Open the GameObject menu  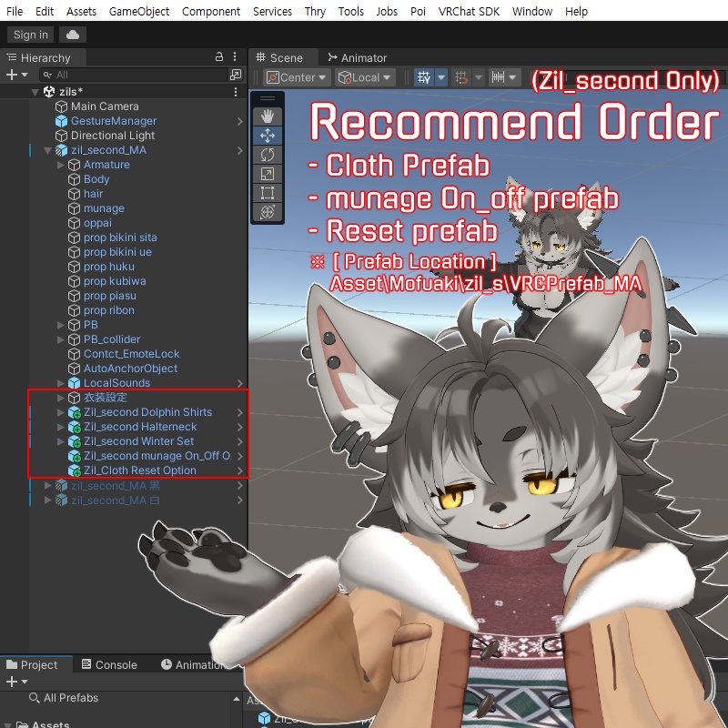(139, 11)
